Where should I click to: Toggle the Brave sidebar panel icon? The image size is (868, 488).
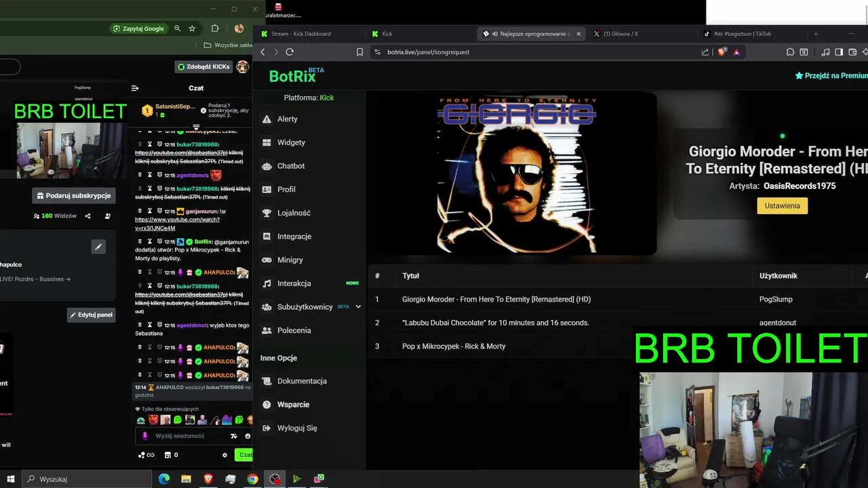pyautogui.click(x=839, y=52)
